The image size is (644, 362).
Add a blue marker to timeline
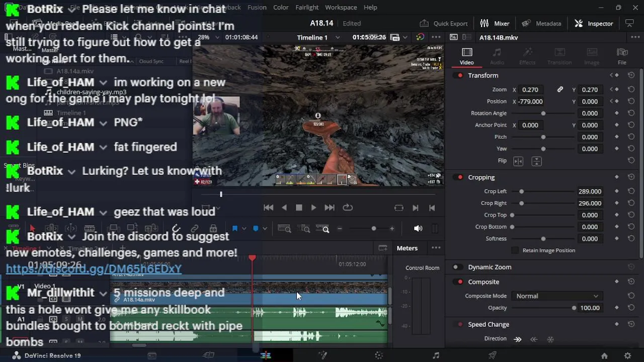256,229
